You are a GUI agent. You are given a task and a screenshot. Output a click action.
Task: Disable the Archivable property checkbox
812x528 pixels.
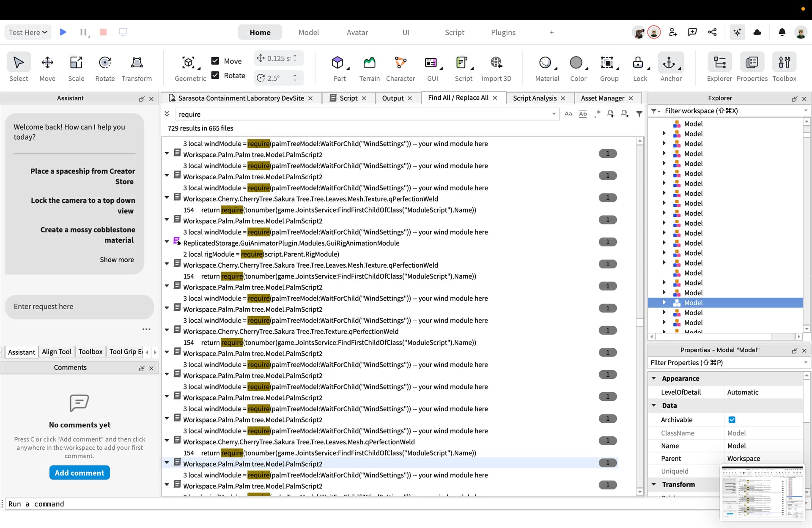click(x=732, y=420)
